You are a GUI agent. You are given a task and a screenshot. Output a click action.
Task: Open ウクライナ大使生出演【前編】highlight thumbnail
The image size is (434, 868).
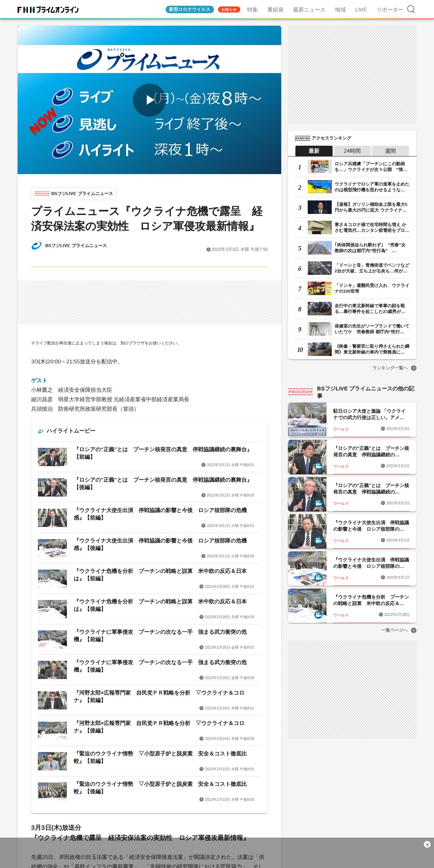[x=52, y=518]
